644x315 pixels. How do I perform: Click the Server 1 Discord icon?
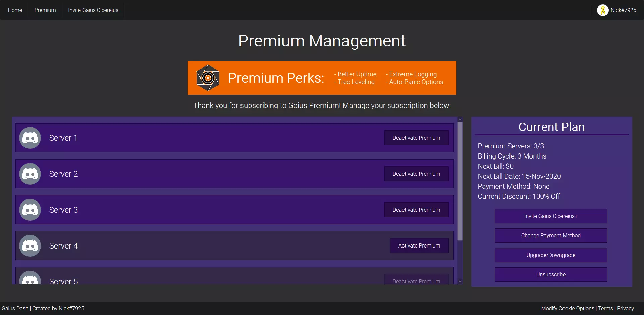[30, 138]
